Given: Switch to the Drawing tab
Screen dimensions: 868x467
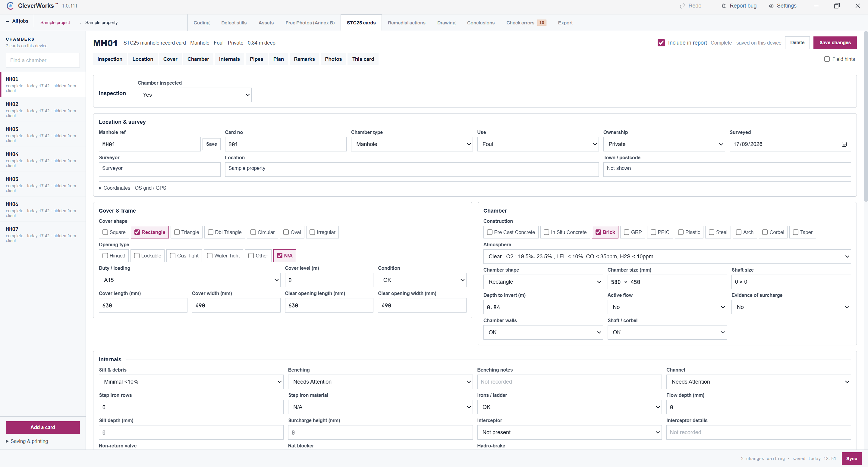Looking at the screenshot, I should click(x=446, y=23).
